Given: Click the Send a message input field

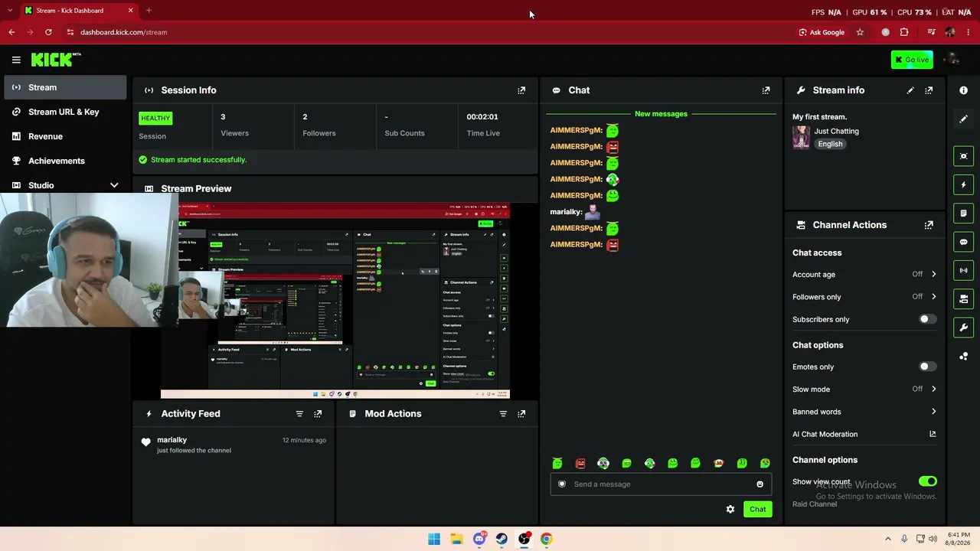Looking at the screenshot, I should pyautogui.click(x=661, y=484).
